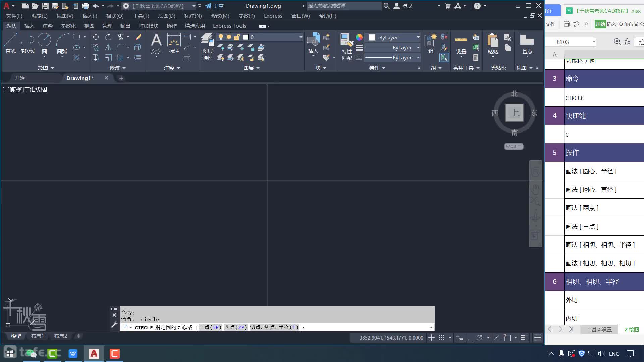644x362 pixels.
Task: Toggle lineweight display in status bar
Action: tap(524, 338)
